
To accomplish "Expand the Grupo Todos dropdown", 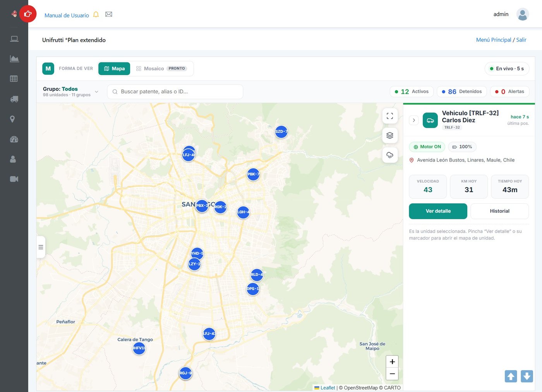I will [71, 91].
